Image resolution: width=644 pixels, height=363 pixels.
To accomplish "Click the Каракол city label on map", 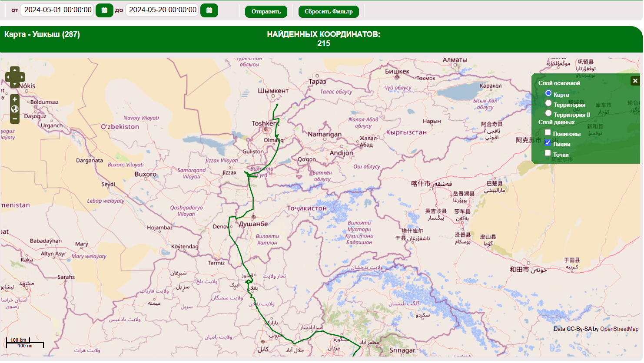I will coord(491,86).
